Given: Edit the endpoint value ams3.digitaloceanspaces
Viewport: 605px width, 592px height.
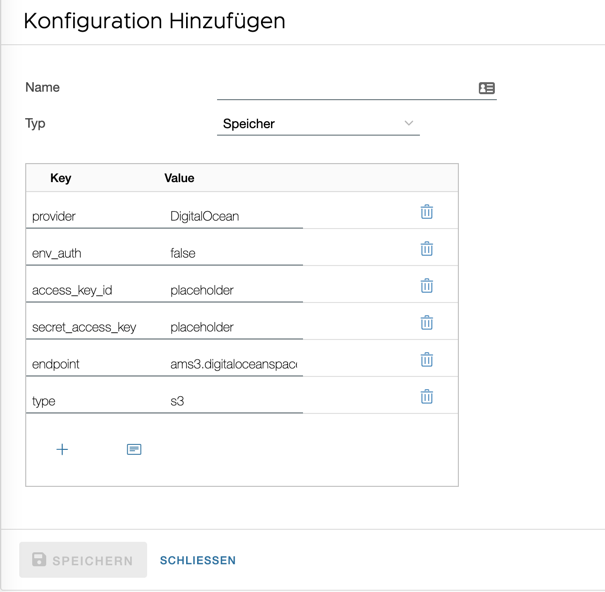Looking at the screenshot, I should (233, 364).
